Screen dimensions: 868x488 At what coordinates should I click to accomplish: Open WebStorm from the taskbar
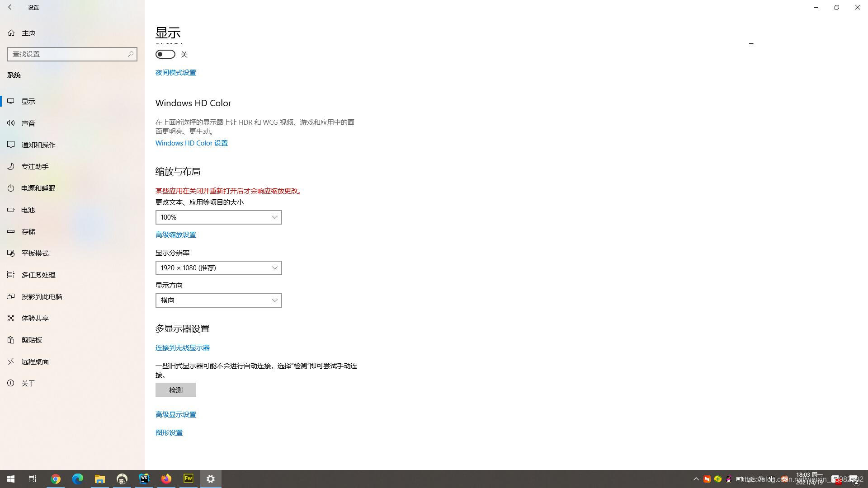click(144, 479)
